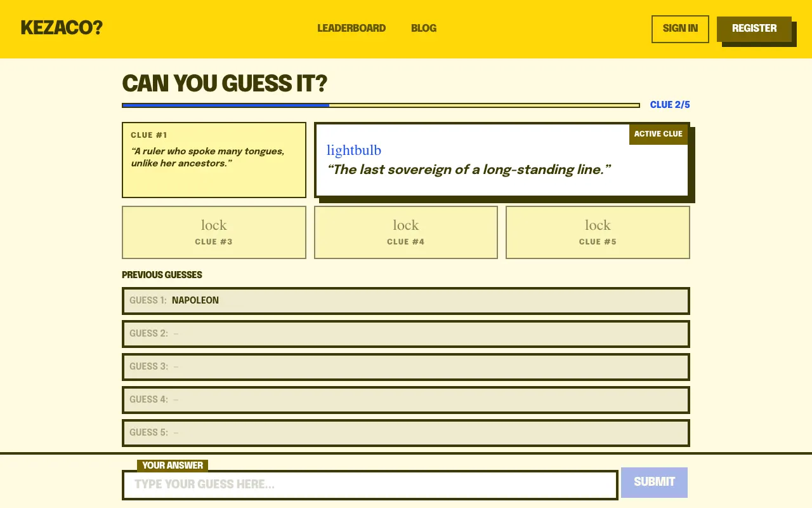Click the empty Guess 2 row
Screen dimensions: 812x508
(x=406, y=333)
